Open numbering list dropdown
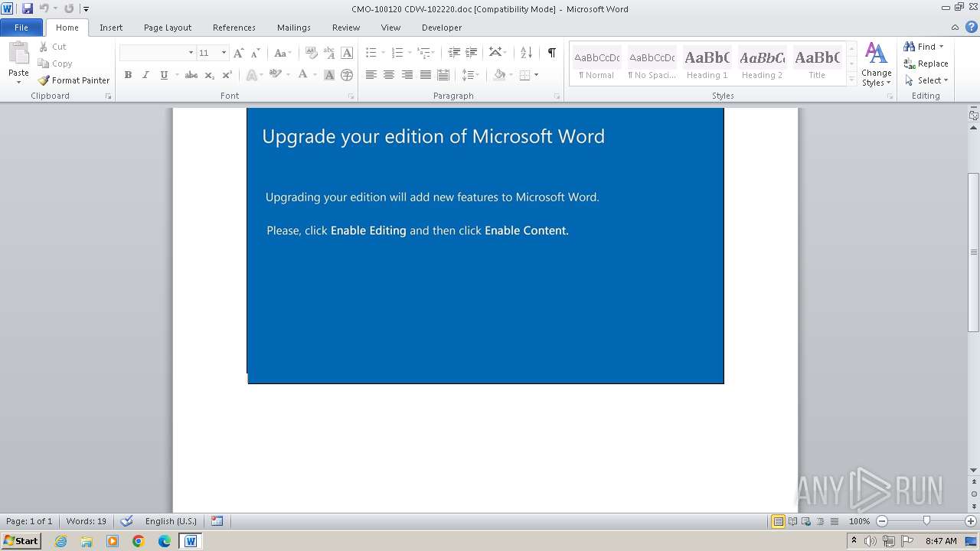 (410, 53)
